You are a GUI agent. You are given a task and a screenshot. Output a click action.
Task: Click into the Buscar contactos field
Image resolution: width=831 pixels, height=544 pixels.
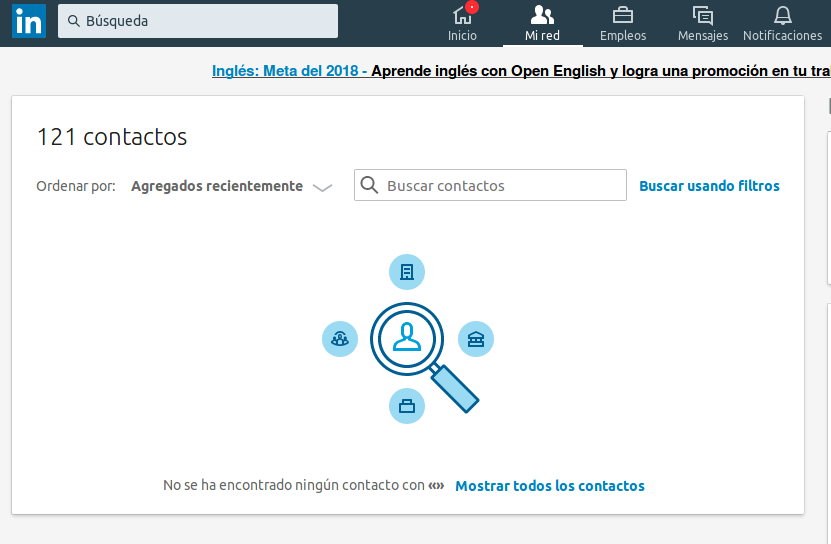tap(500, 186)
